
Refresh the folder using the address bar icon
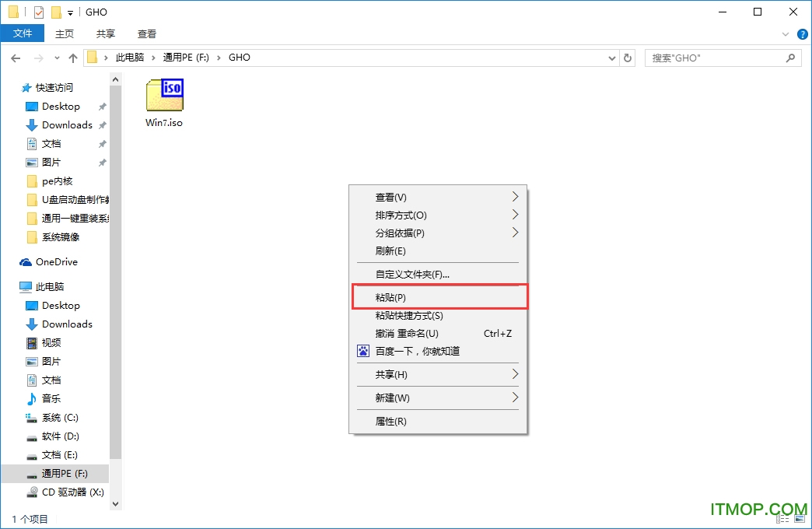[628, 57]
